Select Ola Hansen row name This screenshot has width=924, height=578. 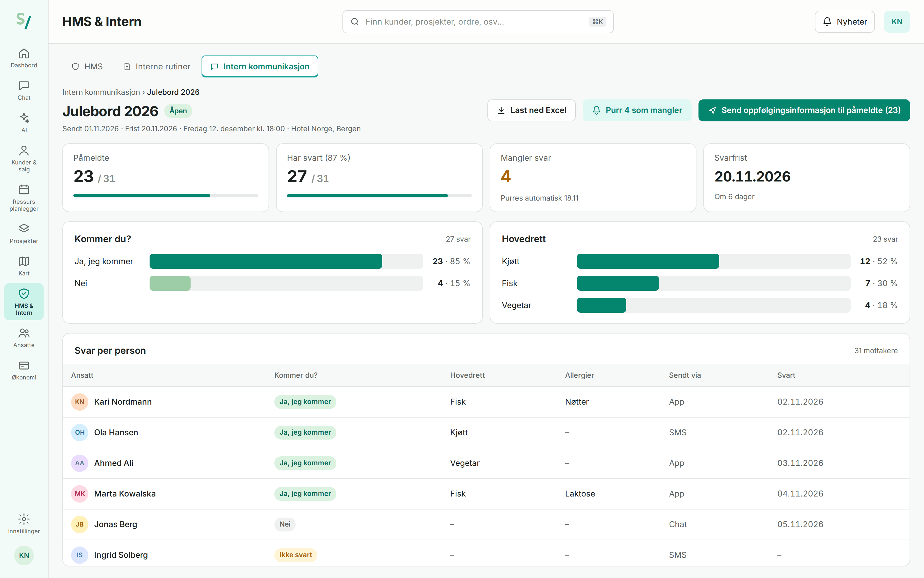[x=116, y=432]
